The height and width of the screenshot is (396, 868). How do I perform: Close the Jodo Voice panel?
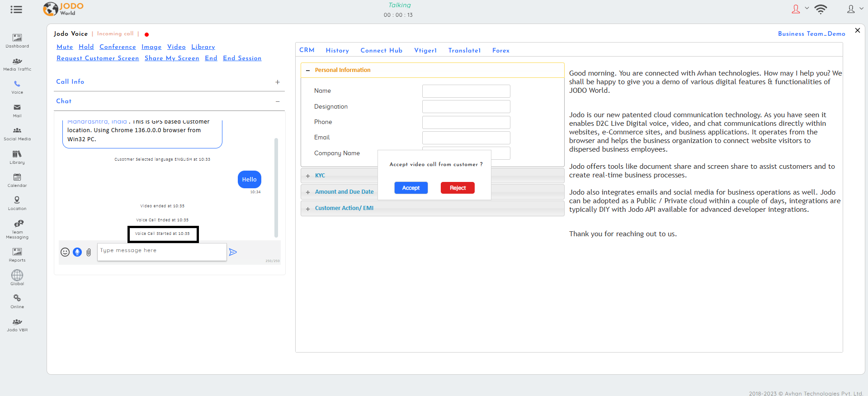(858, 30)
